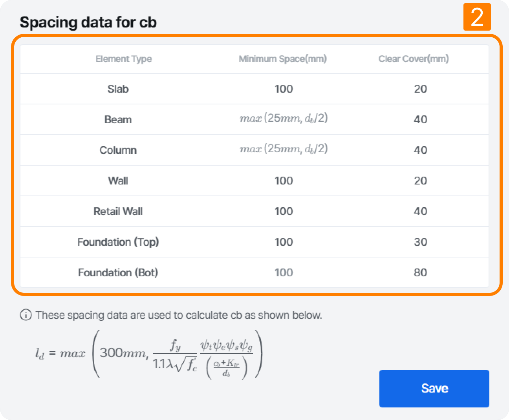Click the info icon next to spacing data note

(25, 315)
